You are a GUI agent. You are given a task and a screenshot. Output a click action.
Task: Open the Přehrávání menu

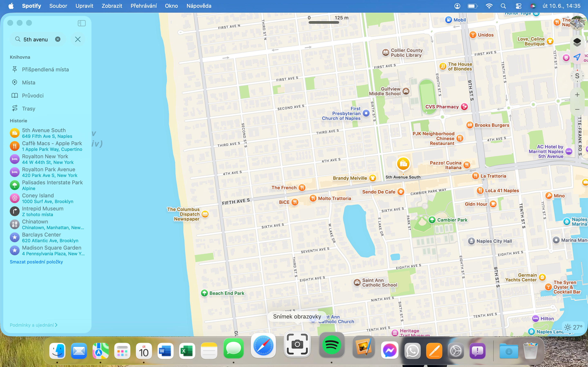point(144,6)
